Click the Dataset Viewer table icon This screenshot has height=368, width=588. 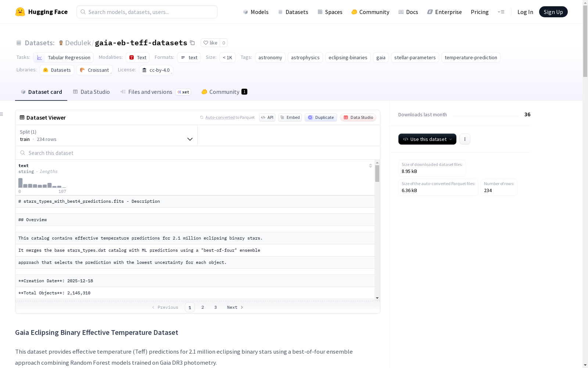click(x=22, y=117)
